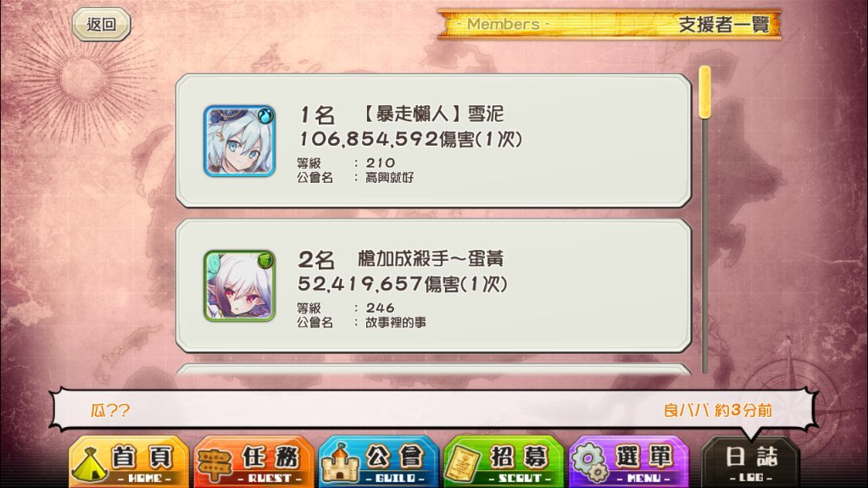Select the 2名 槍加成殺手~蛋黃 entry
Screen dimensions: 868x488
pos(433,286)
